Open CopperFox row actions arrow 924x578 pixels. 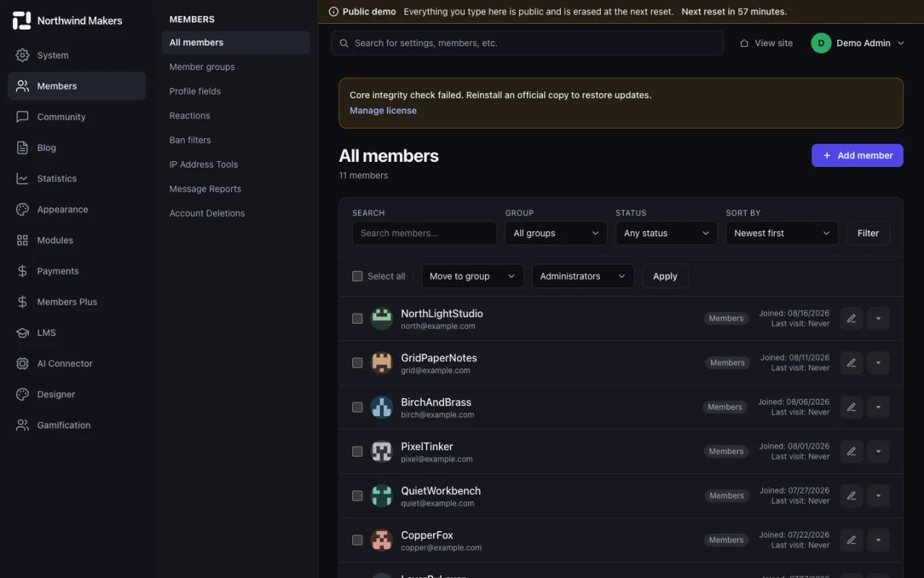879,540
